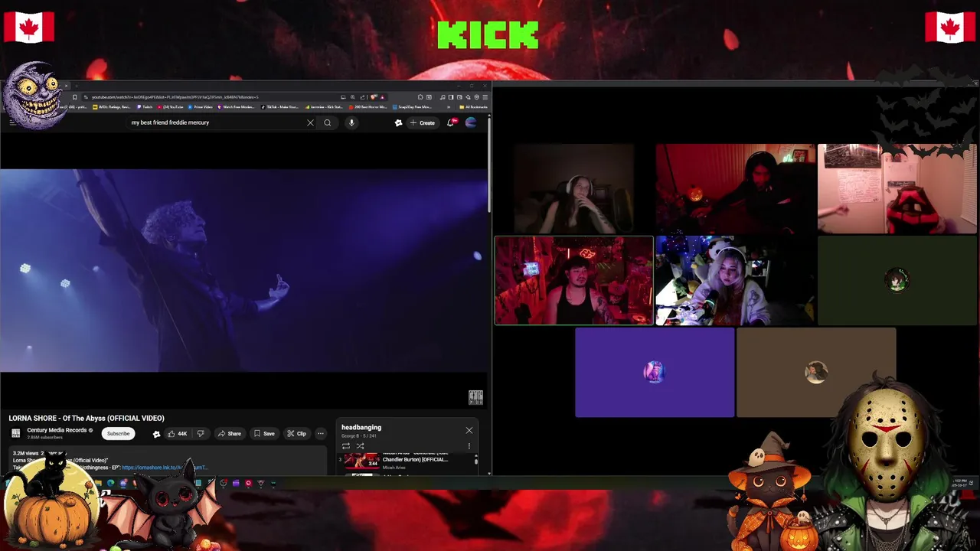Open YouTube notifications bell
Image resolution: width=980 pixels, height=551 pixels.
(451, 122)
